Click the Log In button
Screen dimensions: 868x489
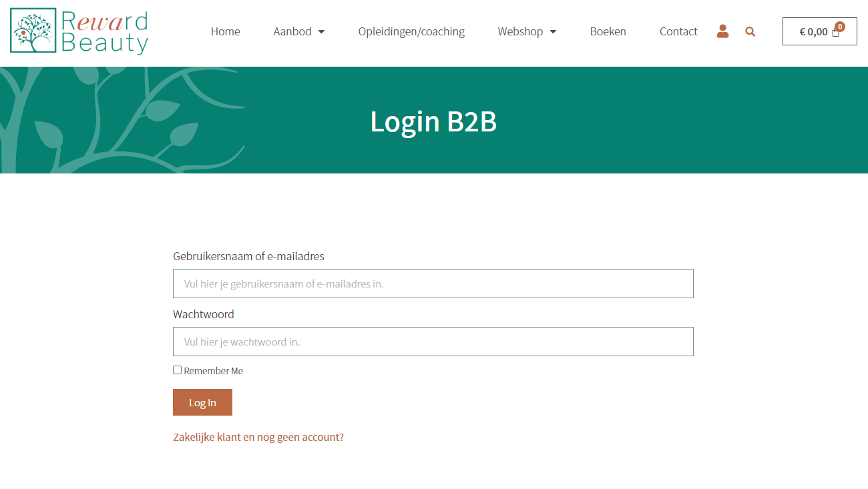pyautogui.click(x=202, y=402)
